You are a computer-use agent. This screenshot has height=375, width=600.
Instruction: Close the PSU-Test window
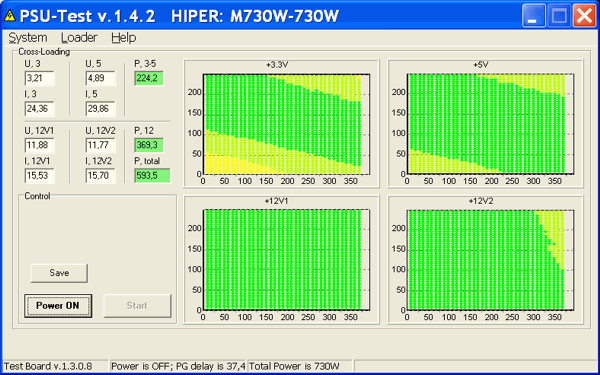584,16
